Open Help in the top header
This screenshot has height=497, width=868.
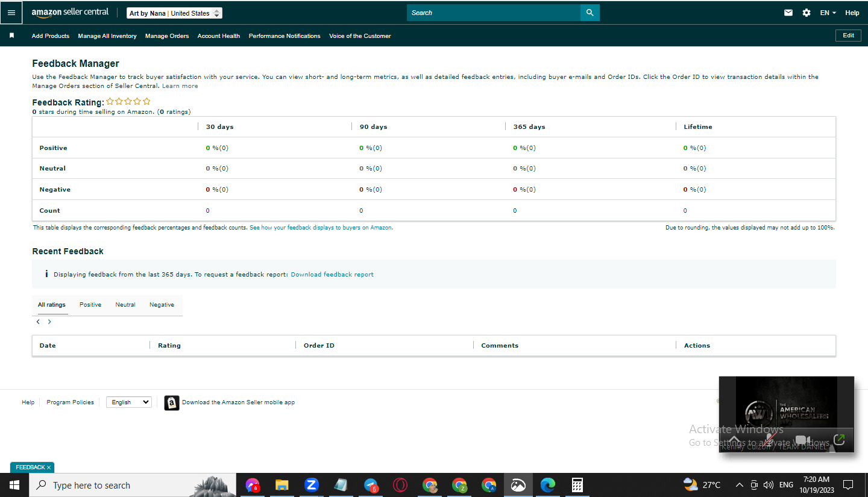(852, 13)
